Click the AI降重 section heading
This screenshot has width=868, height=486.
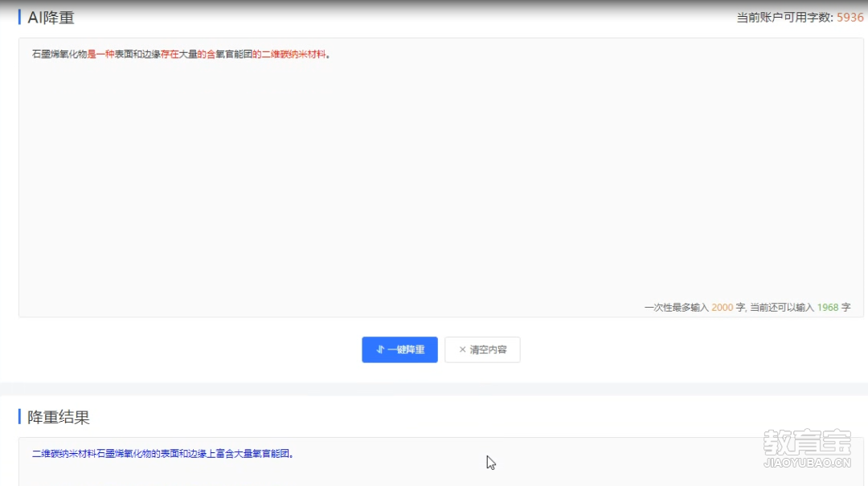[x=51, y=18]
